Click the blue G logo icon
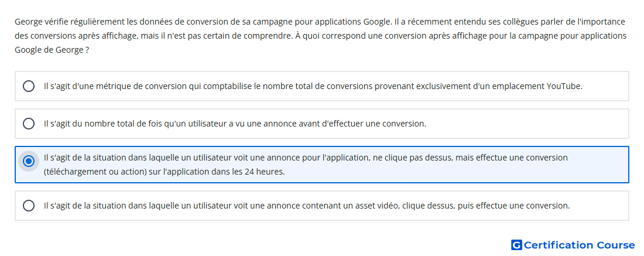The image size is (644, 256). [x=516, y=245]
